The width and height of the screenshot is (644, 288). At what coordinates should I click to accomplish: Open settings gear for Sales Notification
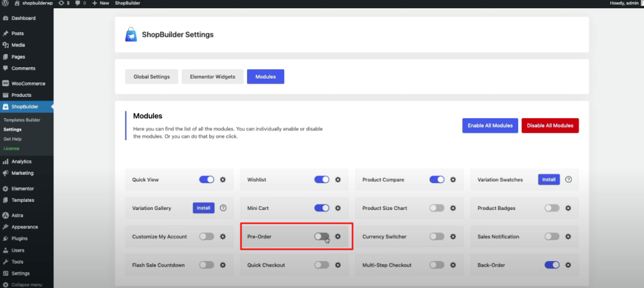[x=568, y=236]
